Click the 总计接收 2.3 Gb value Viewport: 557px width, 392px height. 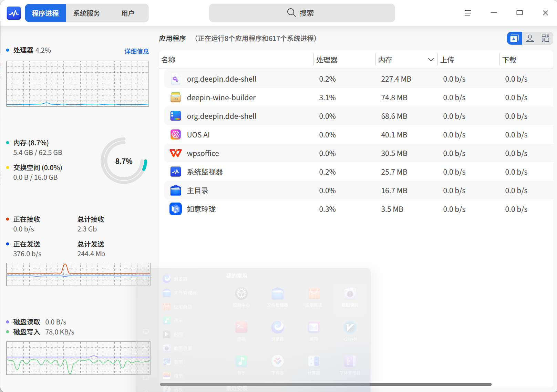tap(87, 229)
